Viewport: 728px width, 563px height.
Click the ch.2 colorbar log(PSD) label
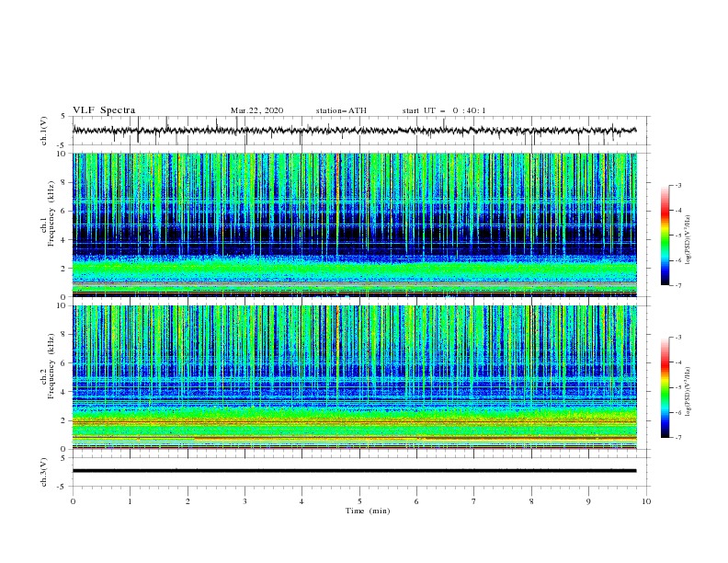[688, 391]
